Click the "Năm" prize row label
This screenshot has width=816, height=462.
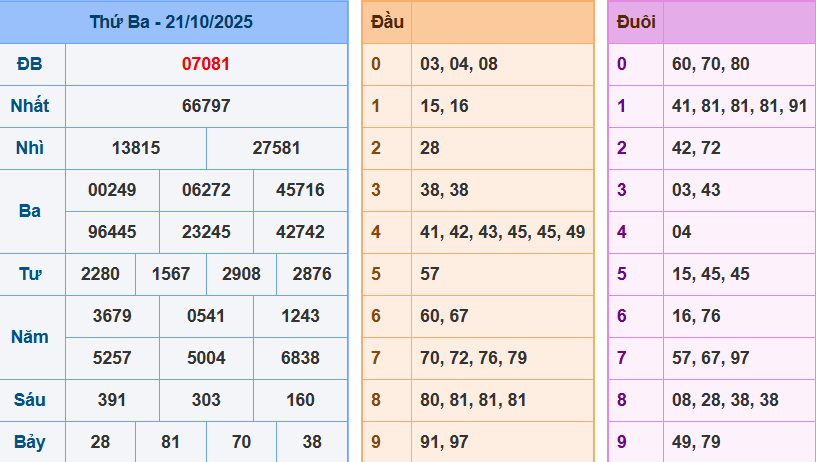30,337
